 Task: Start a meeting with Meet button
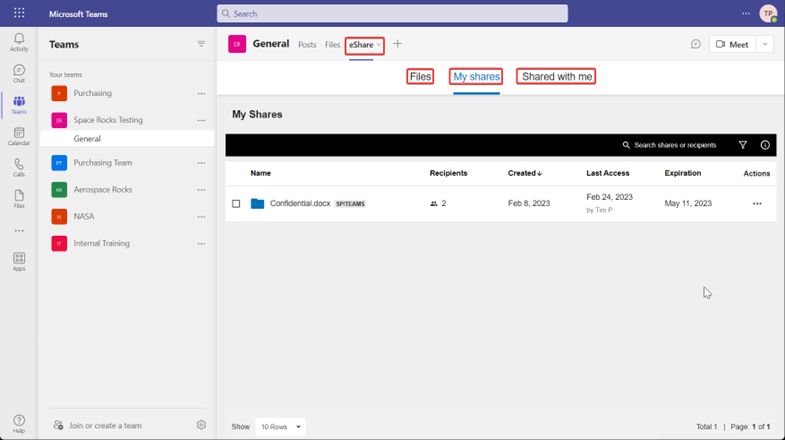coord(732,45)
